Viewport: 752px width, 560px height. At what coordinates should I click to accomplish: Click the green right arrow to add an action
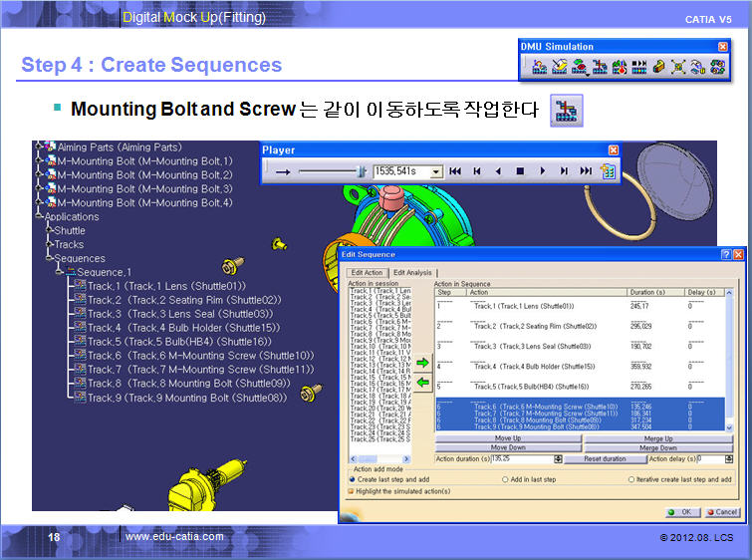coord(422,362)
